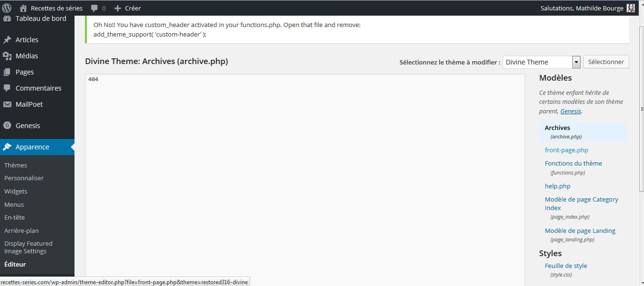Select the Archives (archive.php) template
The image size is (644, 286).
[583, 132]
